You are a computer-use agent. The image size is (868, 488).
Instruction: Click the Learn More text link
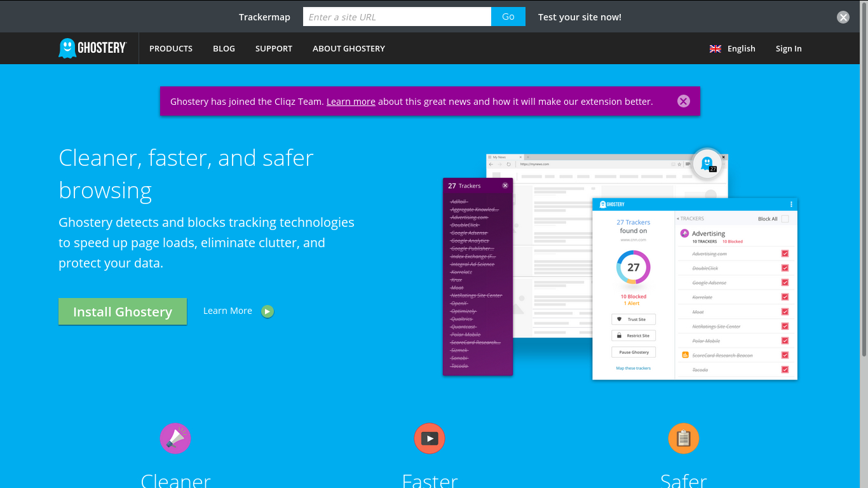227,311
